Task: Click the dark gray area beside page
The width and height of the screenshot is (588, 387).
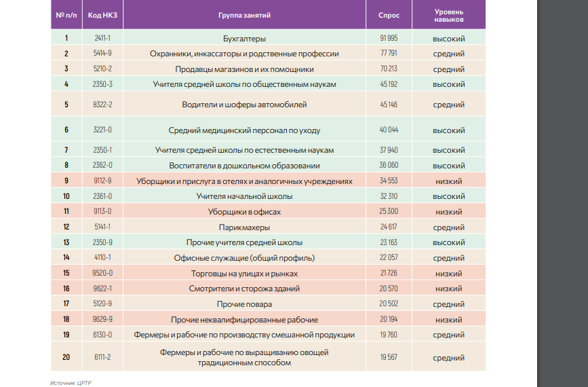Action: tap(562, 193)
